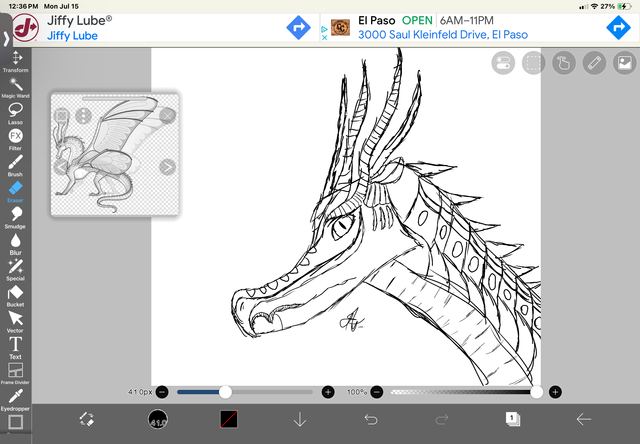
Task: Select the Text tool
Action: [16, 348]
